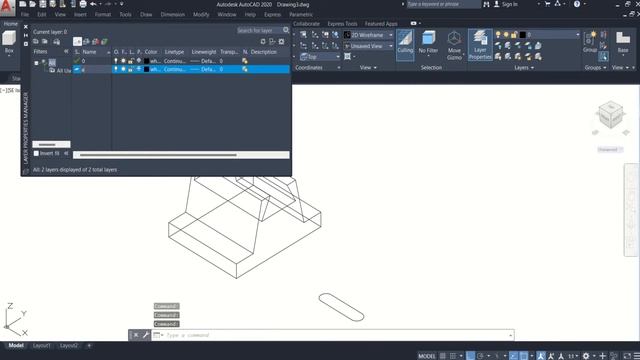This screenshot has width=640, height=360.
Task: Click the Undo arrow in quick access toolbar
Action: [x=93, y=4]
